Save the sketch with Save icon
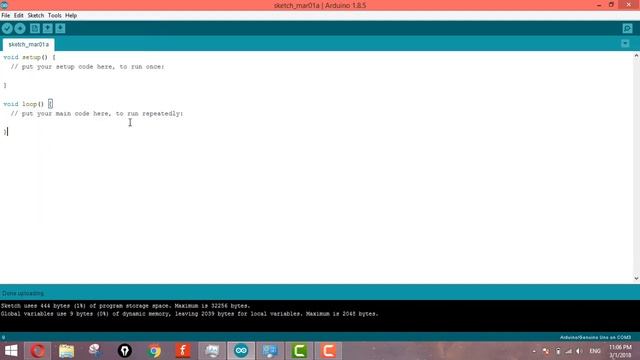 tap(60, 28)
